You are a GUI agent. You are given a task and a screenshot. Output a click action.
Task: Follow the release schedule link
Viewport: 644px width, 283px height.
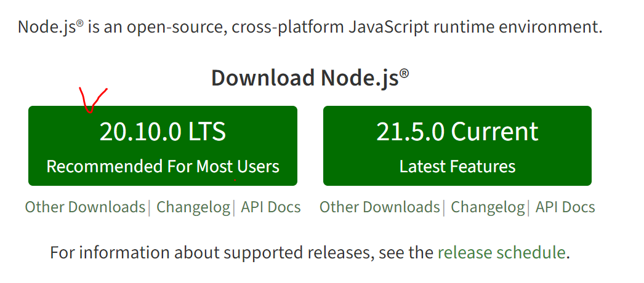pyautogui.click(x=502, y=252)
